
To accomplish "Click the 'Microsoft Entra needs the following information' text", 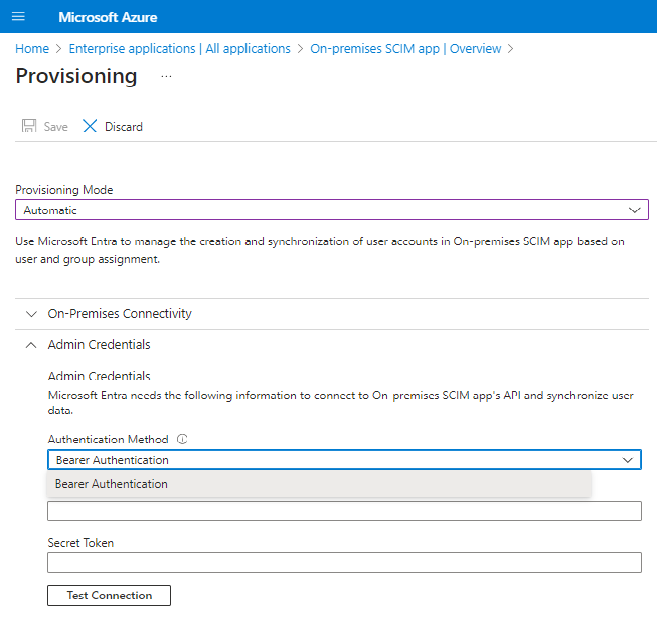I will point(340,403).
